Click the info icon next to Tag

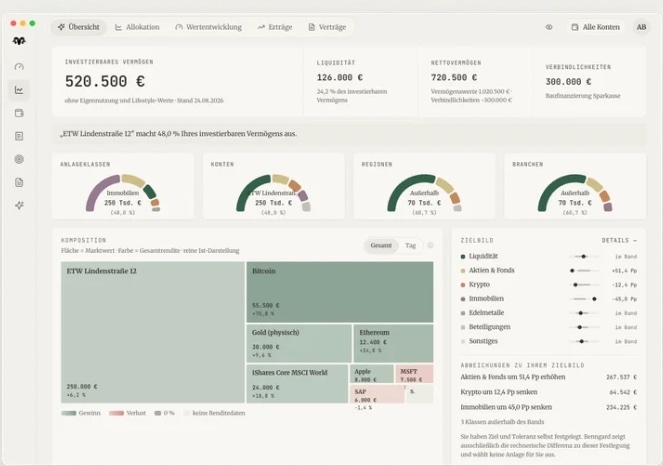(430, 245)
